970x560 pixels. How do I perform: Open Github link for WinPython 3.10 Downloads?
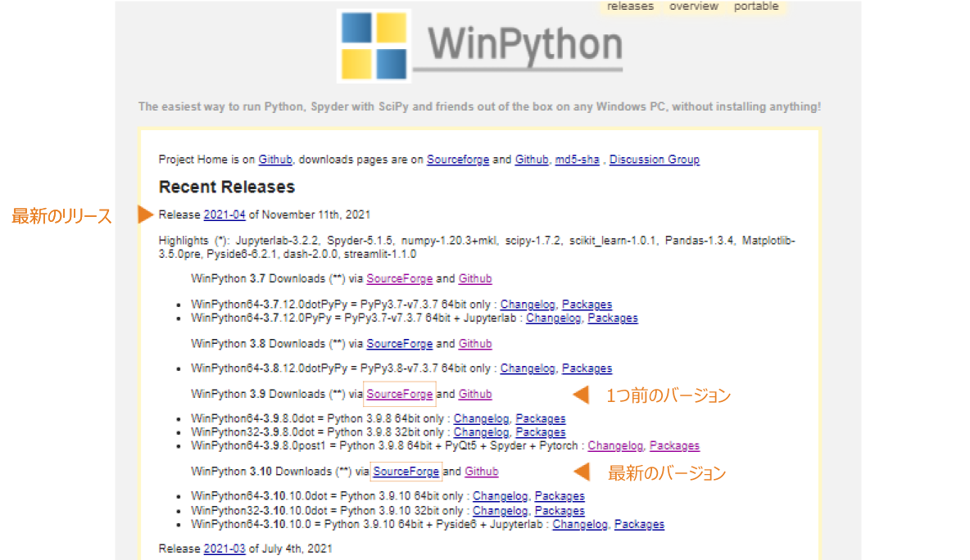[481, 471]
